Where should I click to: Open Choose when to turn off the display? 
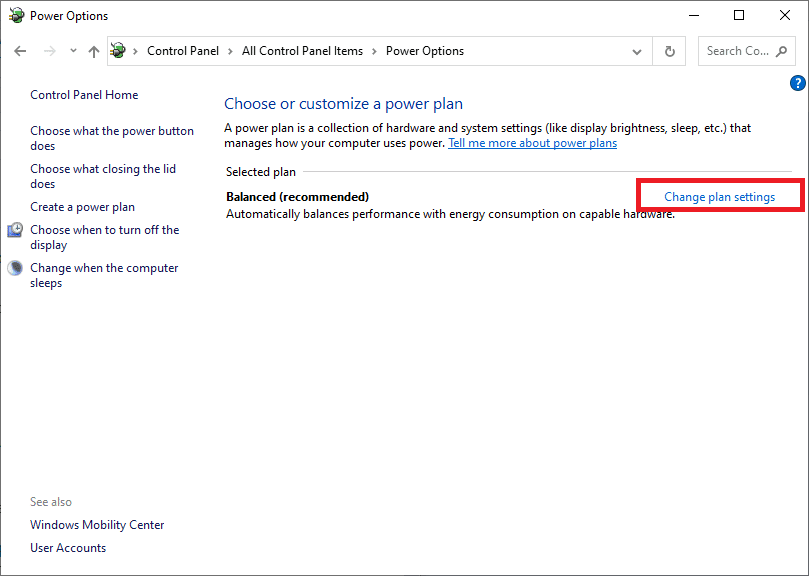[105, 237]
